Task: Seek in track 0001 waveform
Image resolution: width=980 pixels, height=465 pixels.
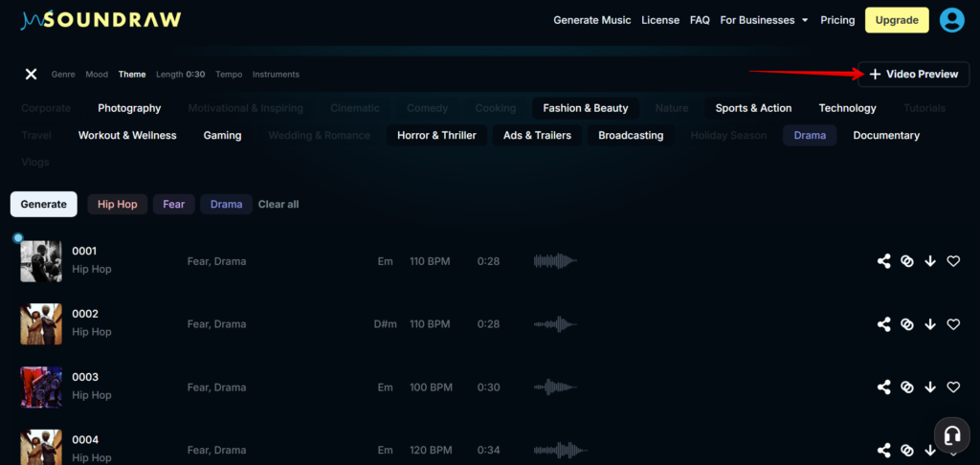Action: pyautogui.click(x=556, y=261)
